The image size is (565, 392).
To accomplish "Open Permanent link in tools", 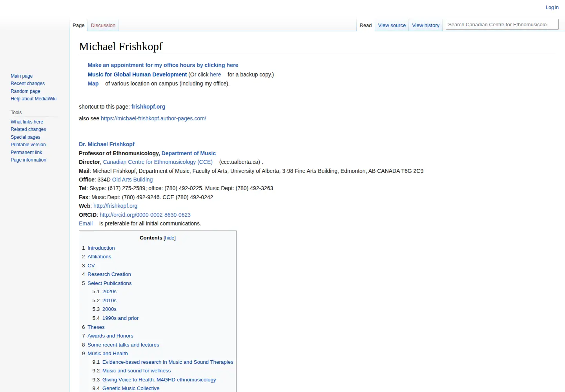I will click(x=26, y=152).
